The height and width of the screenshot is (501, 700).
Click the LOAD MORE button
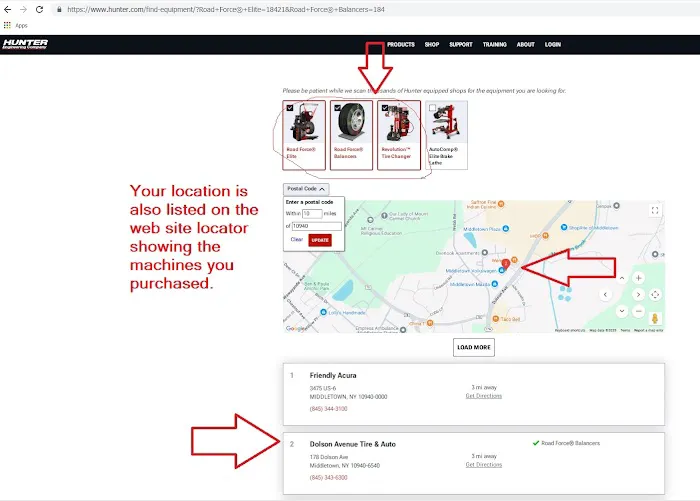474,347
